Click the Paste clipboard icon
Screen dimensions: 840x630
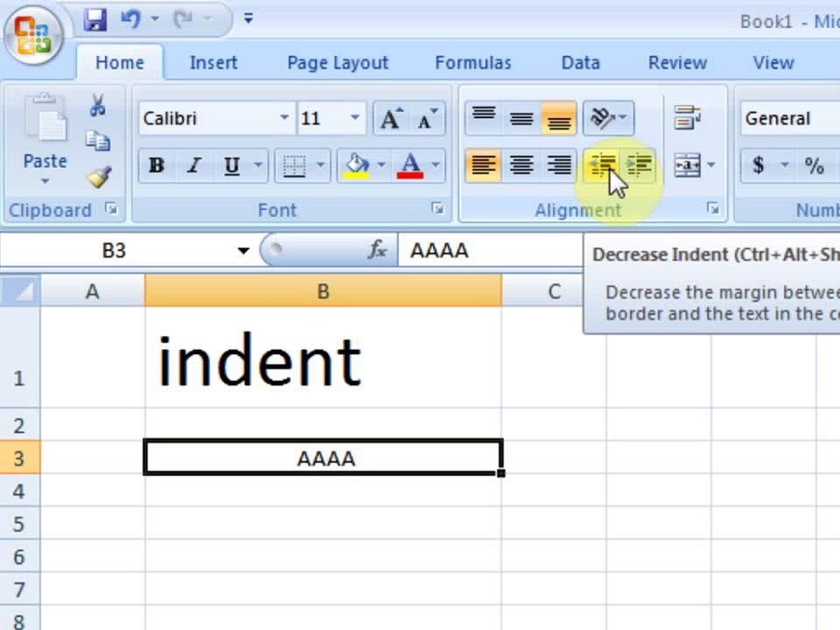coord(45,118)
